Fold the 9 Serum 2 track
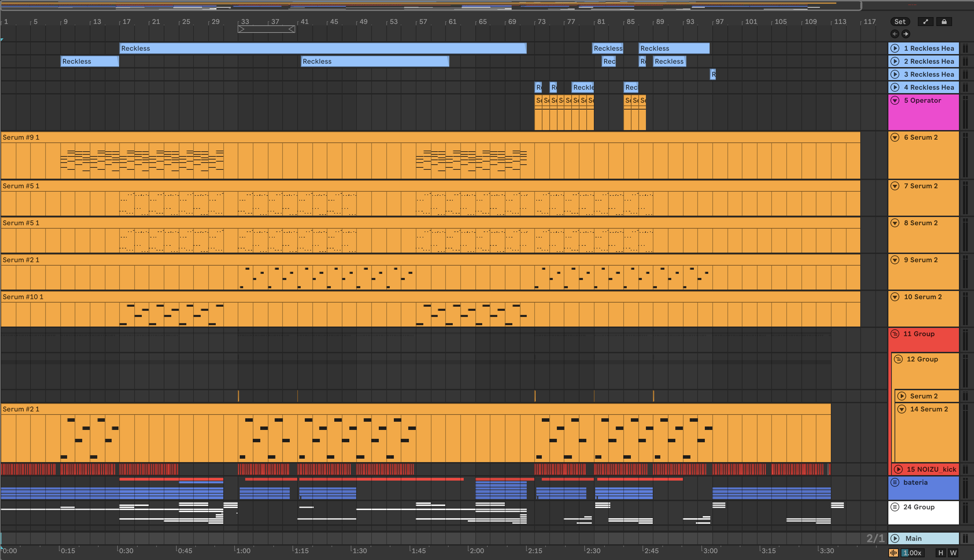The width and height of the screenshot is (974, 560). (x=895, y=259)
